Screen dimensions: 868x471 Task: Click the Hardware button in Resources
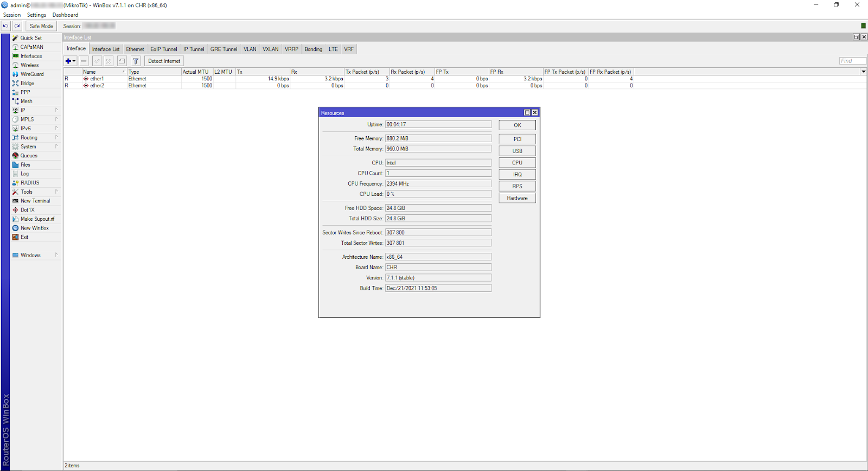coord(517,198)
